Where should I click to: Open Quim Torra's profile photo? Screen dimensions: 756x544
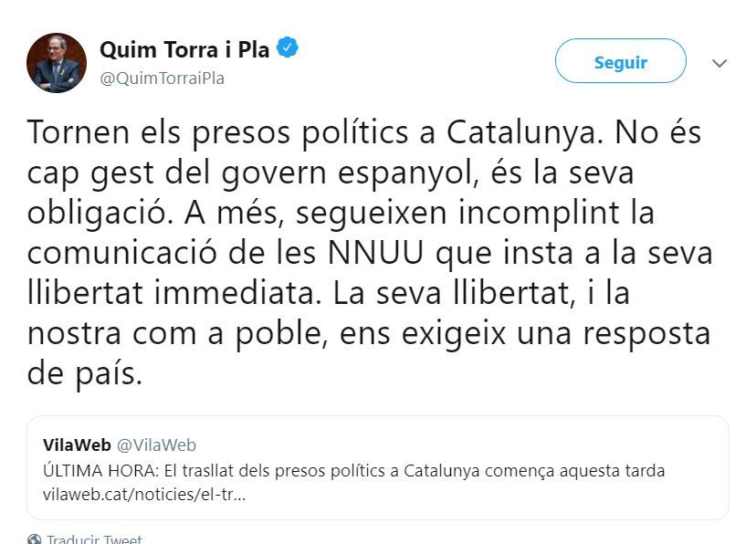(x=57, y=63)
